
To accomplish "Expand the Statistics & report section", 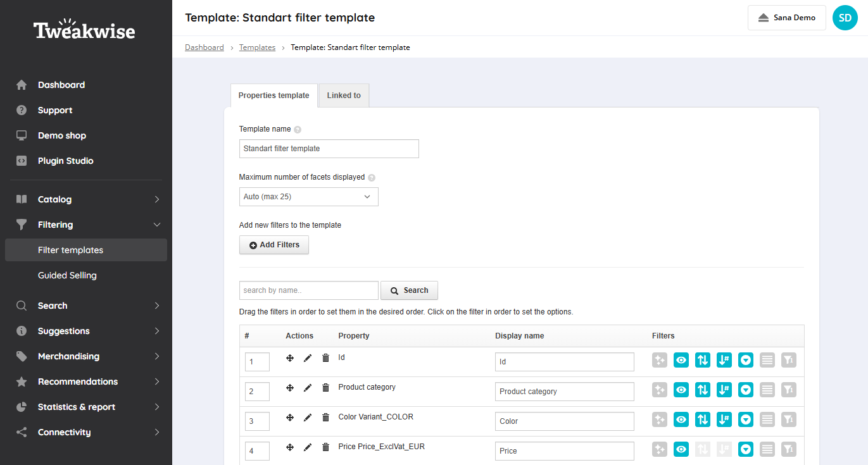I will 86,407.
